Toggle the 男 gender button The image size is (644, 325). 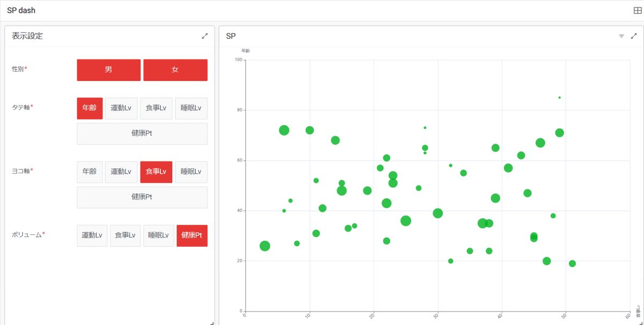(109, 70)
